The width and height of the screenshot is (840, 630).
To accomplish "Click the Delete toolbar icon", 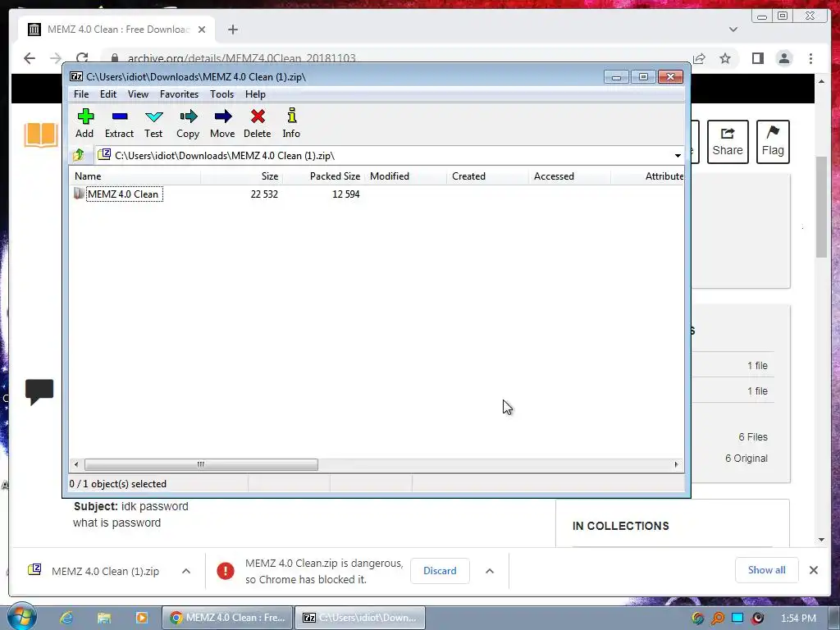I will [257, 123].
